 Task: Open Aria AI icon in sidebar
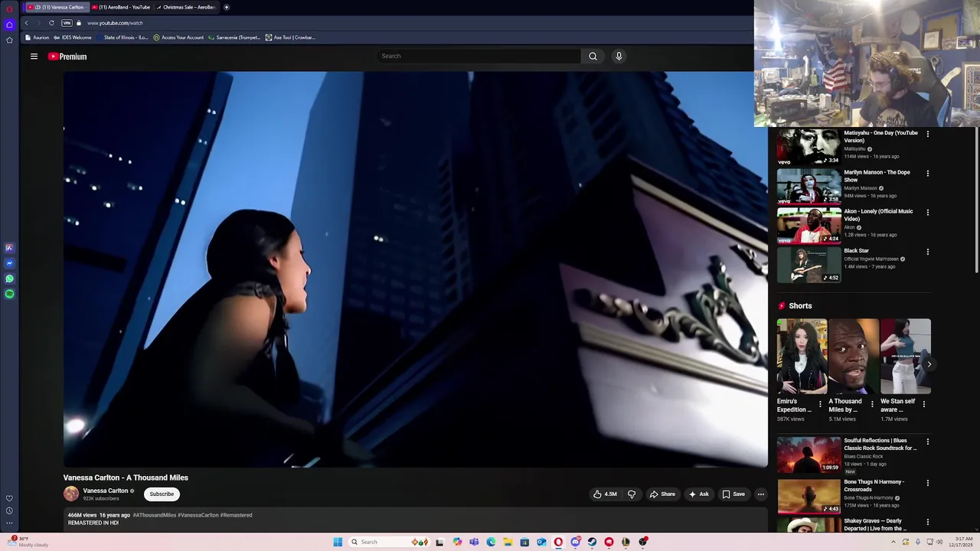9,248
